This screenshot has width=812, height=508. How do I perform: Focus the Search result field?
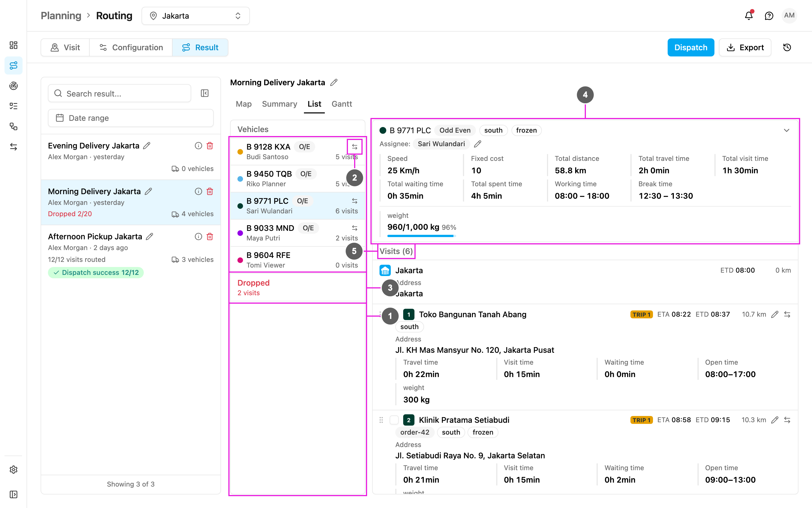click(120, 93)
